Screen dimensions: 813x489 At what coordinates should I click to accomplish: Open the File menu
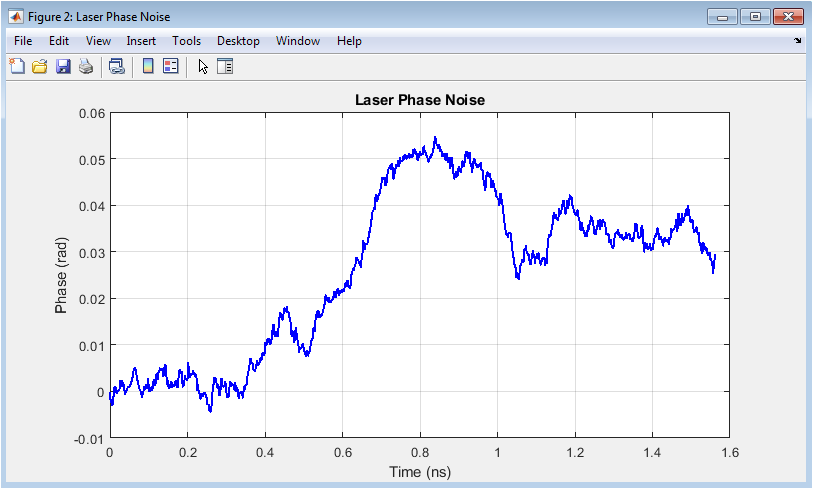24,41
